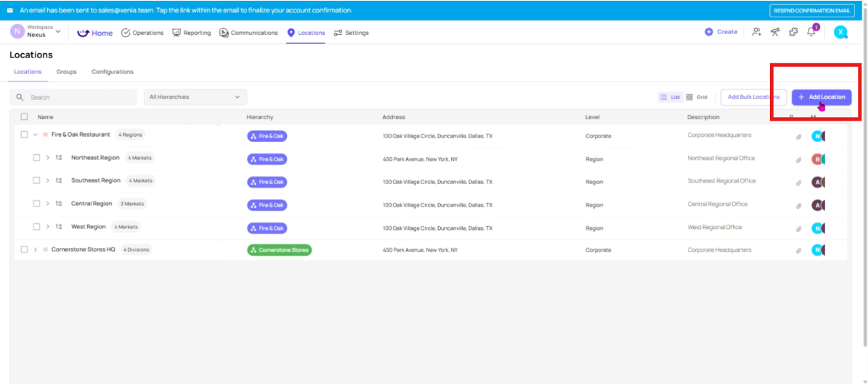Click the paperclip icon for Northeast Region
Image resolution: width=868 pixels, height=384 pixels.
coord(798,159)
